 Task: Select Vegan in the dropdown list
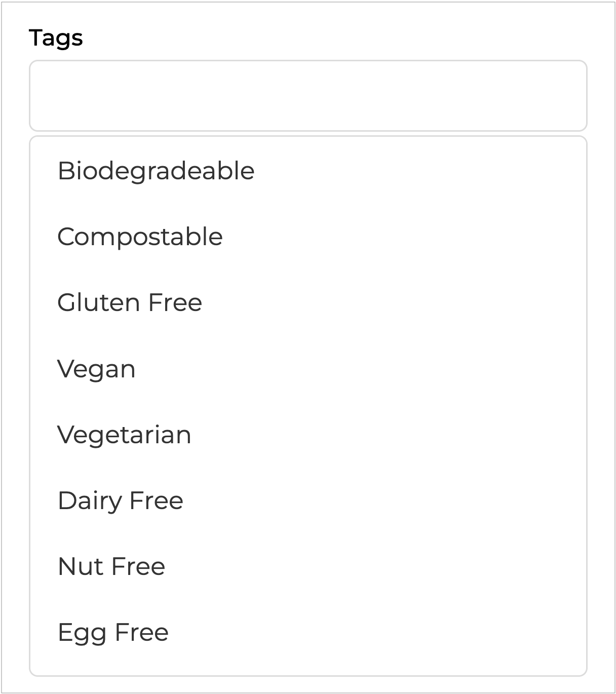[96, 368]
